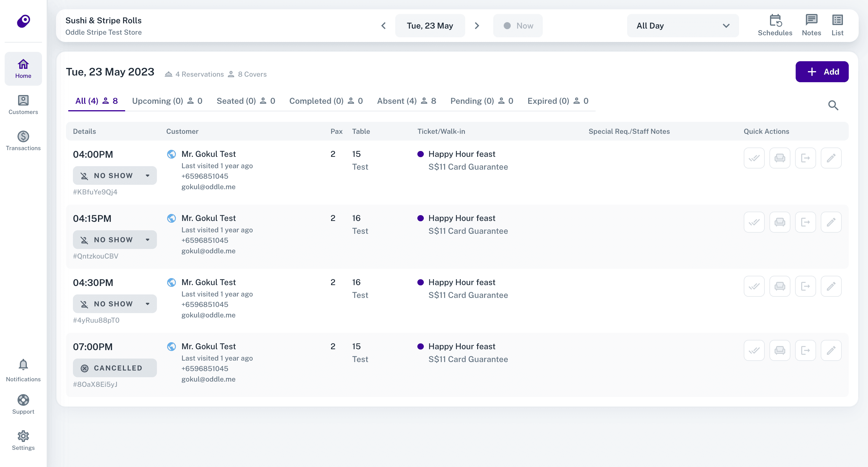The width and height of the screenshot is (868, 467).
Task: Mark 04:00PM reservation completed with double-check icon
Action: coord(754,158)
